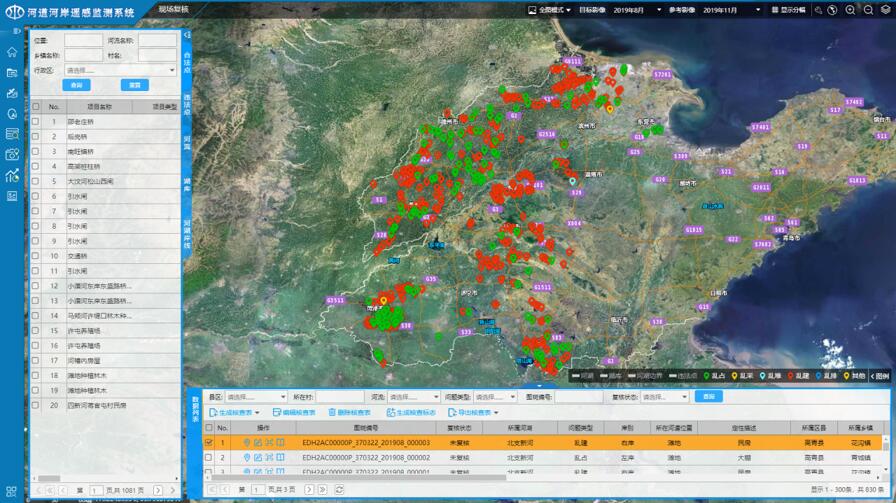
Task: Go to next page in left project list
Action: [x=158, y=490]
